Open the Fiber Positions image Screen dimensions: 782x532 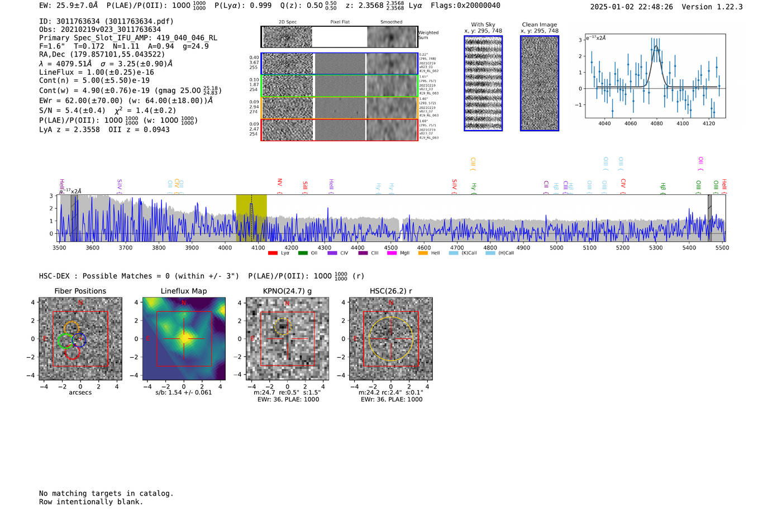[80, 339]
